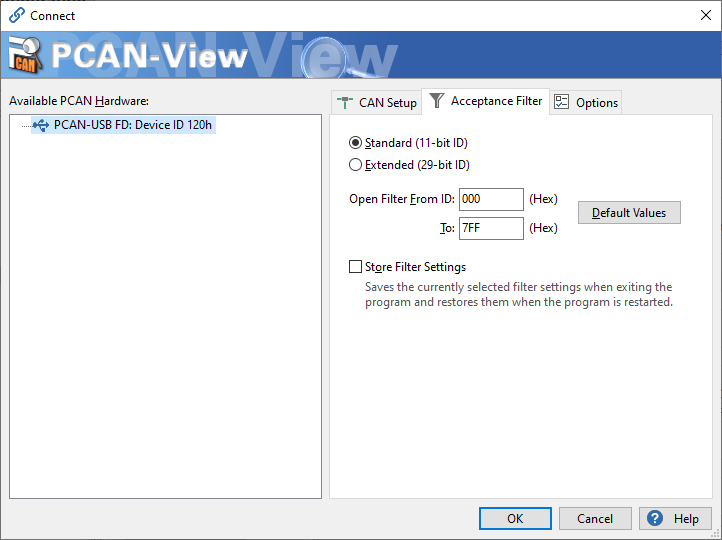
Task: Click the Available PCAN Hardware label
Action: coord(79,101)
